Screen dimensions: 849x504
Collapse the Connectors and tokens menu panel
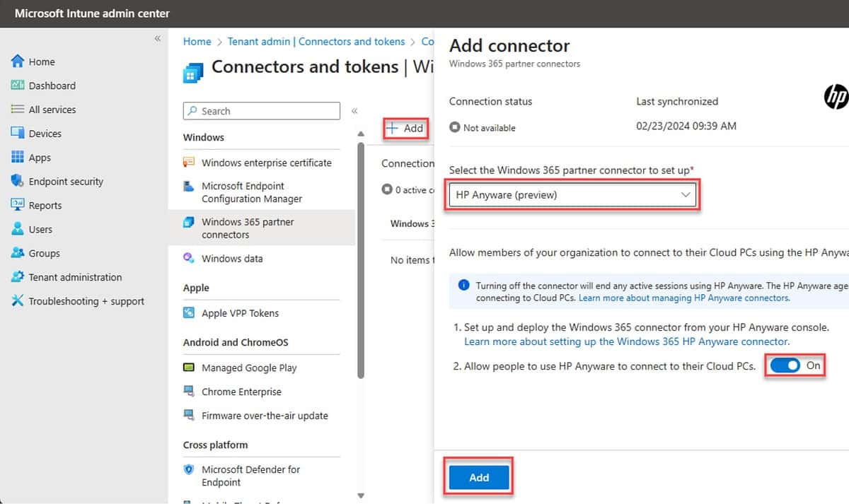(x=354, y=110)
